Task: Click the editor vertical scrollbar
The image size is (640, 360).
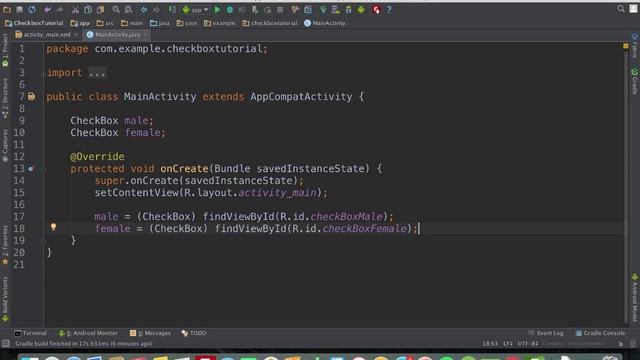Action: pyautogui.click(x=626, y=188)
